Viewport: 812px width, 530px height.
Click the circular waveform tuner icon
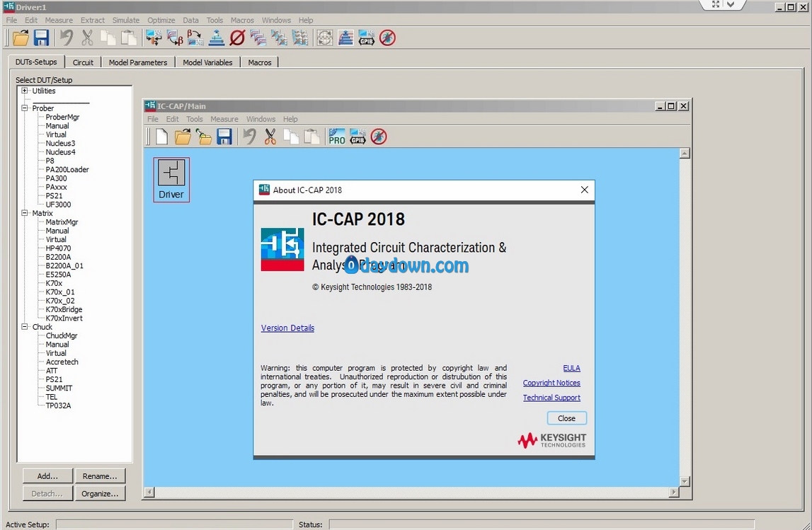[325, 38]
